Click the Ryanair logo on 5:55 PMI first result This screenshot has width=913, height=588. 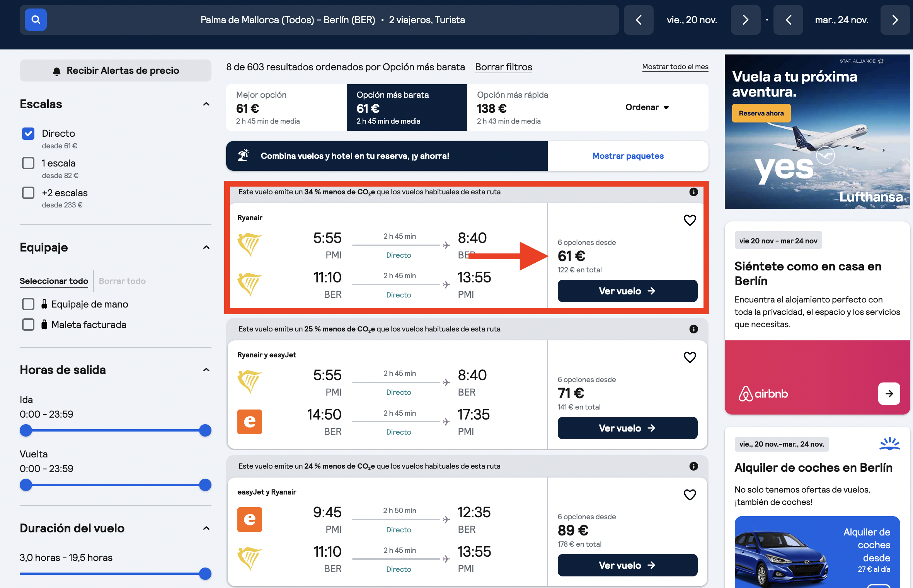click(250, 245)
